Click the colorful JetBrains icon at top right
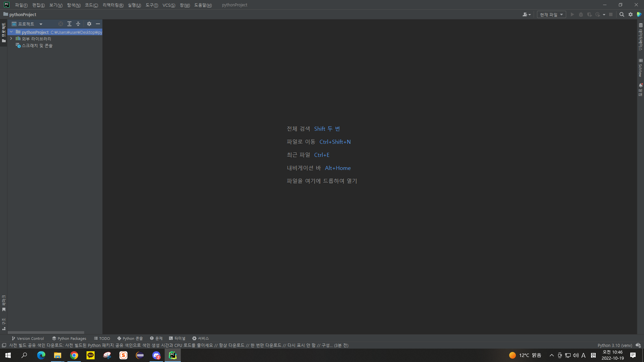 pyautogui.click(x=639, y=14)
